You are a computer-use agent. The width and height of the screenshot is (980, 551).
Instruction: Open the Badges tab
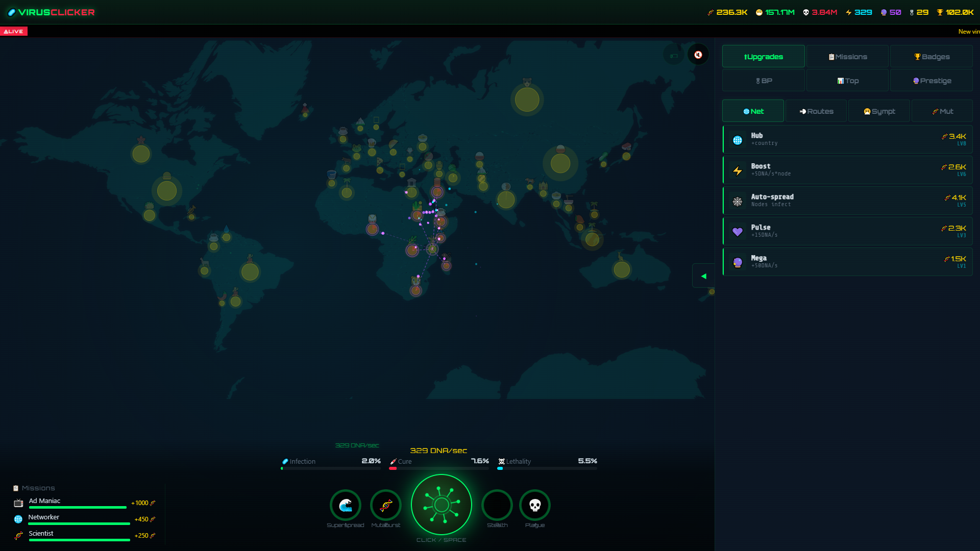coord(931,56)
